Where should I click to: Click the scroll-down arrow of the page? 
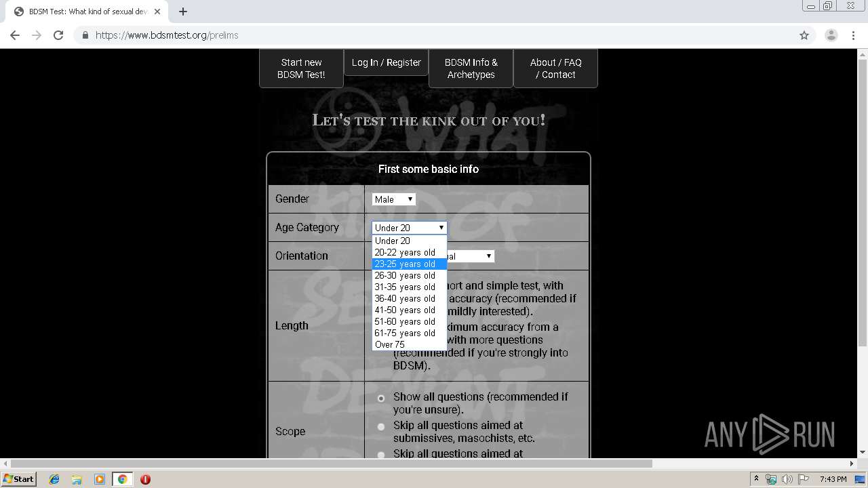point(863,453)
